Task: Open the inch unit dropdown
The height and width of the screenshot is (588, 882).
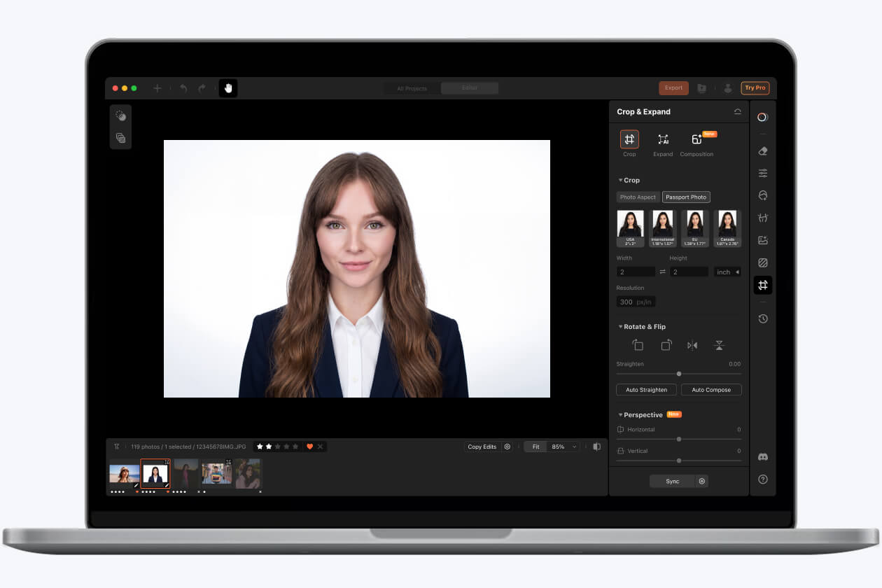Action: [728, 272]
